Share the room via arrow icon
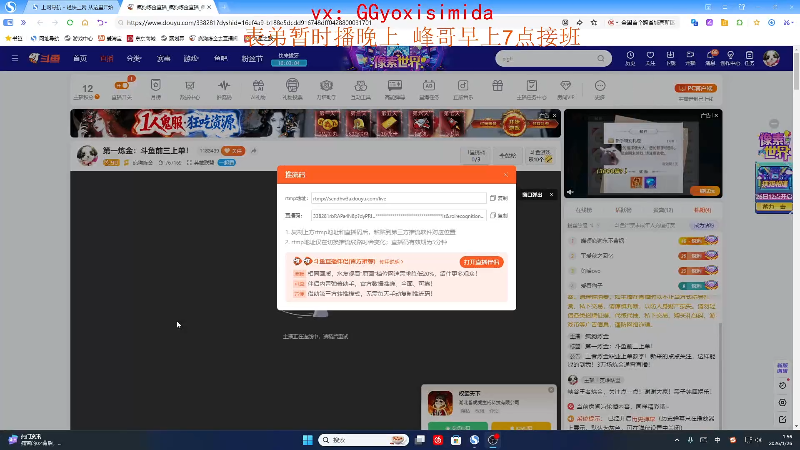This screenshot has width=800, height=450. pos(254,151)
